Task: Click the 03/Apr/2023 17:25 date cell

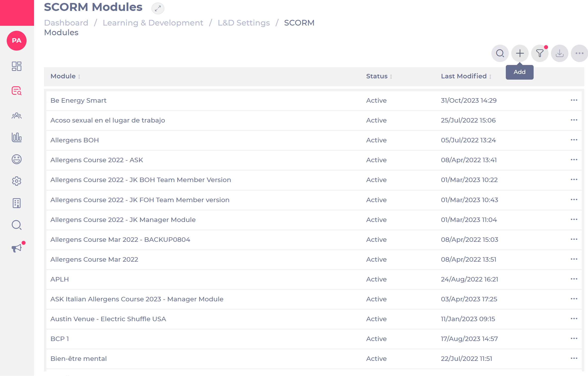Action: pyautogui.click(x=469, y=299)
